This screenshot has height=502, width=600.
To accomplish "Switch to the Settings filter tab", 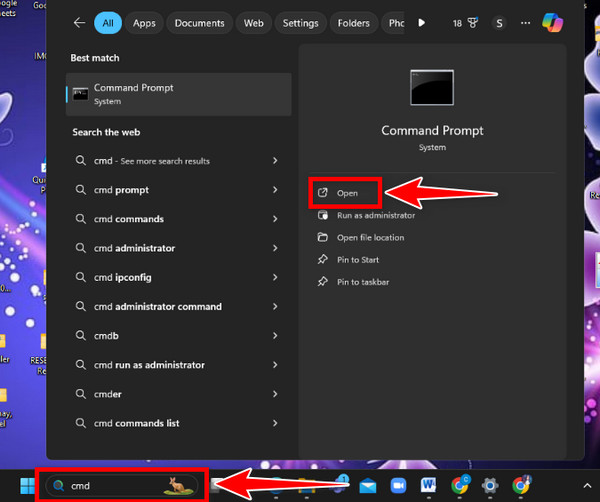I will [300, 23].
